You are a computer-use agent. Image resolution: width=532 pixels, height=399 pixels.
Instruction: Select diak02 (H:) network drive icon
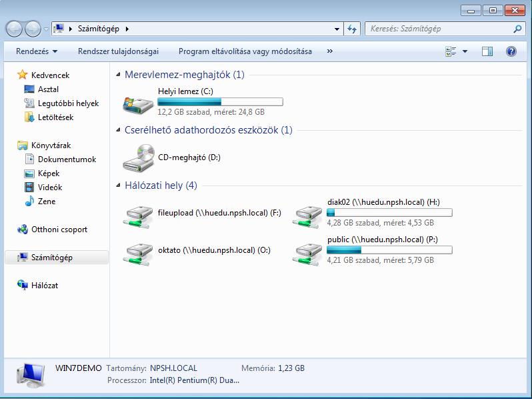(x=307, y=216)
